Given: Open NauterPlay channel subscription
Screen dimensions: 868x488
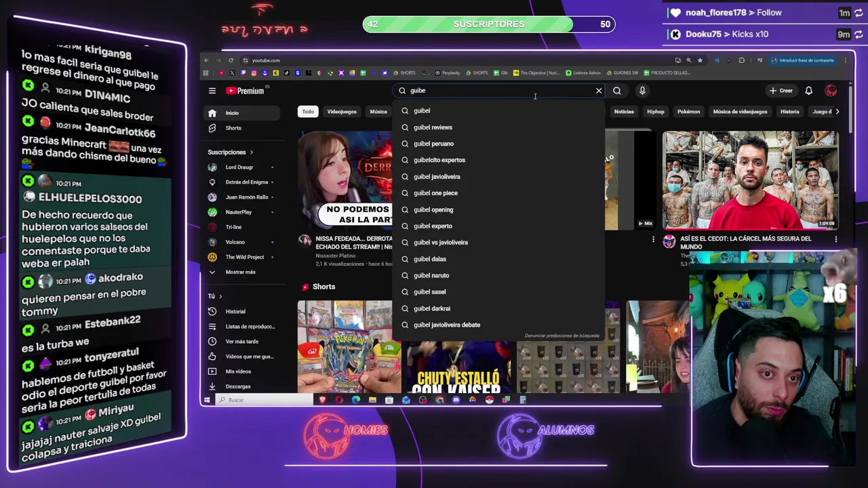Looking at the screenshot, I should point(243,212).
